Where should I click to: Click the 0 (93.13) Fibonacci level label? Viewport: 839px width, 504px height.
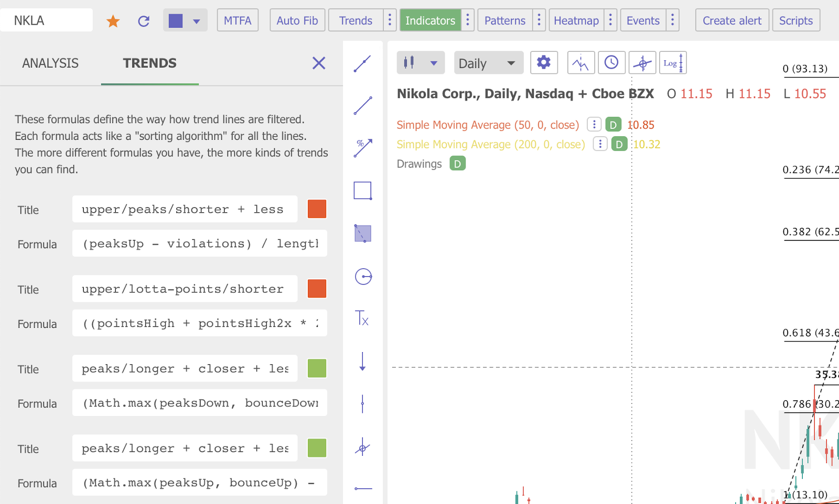pos(805,69)
